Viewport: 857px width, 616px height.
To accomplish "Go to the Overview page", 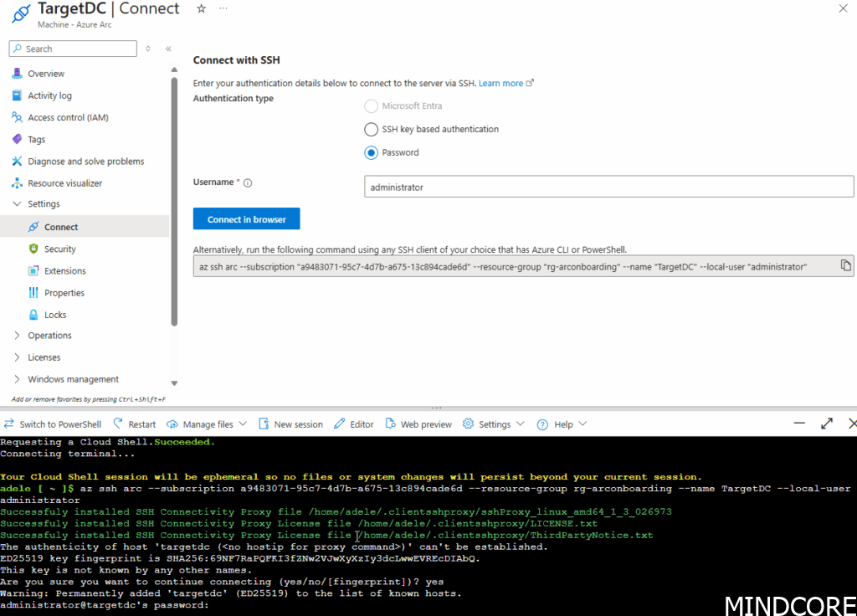I will (x=46, y=74).
